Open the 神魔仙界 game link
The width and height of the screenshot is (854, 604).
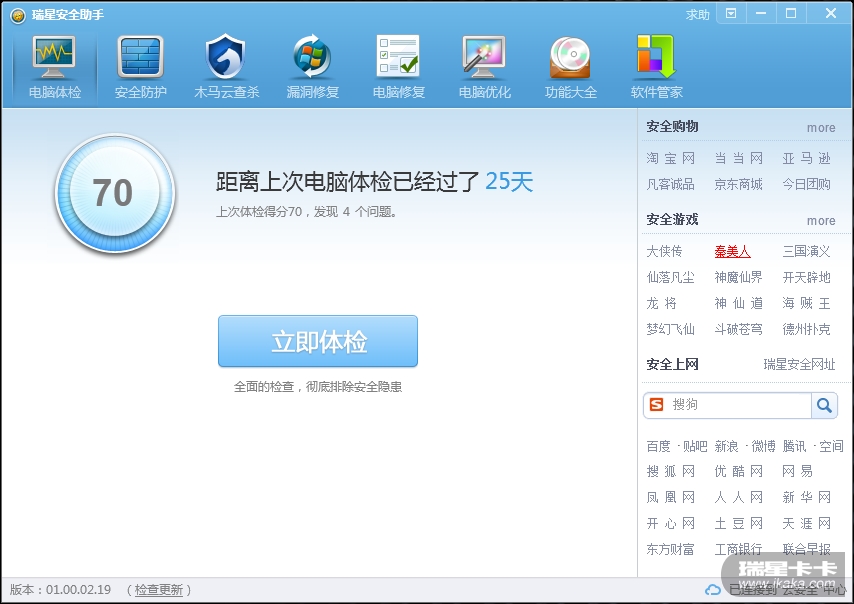tap(739, 278)
